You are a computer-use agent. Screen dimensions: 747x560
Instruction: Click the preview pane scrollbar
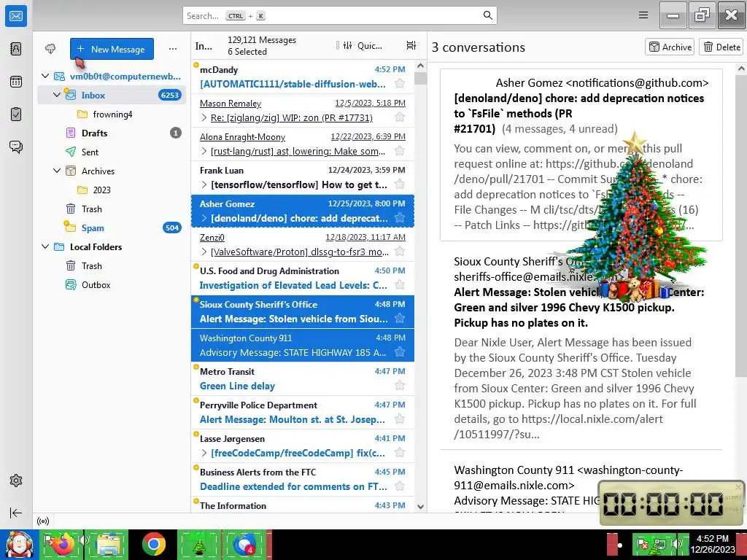(x=741, y=225)
